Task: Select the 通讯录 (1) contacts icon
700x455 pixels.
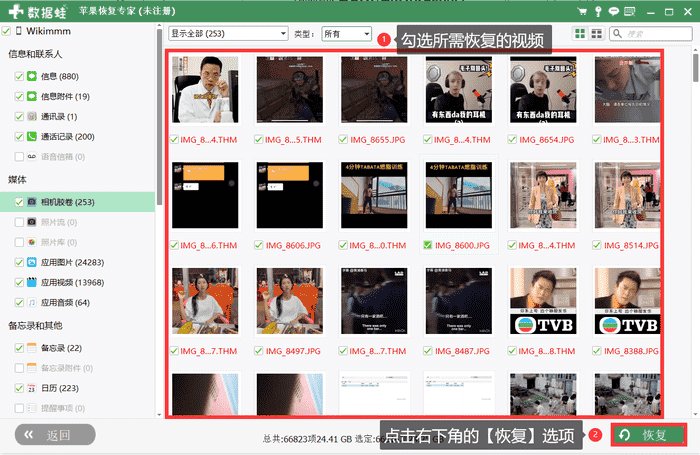Action: (x=32, y=116)
